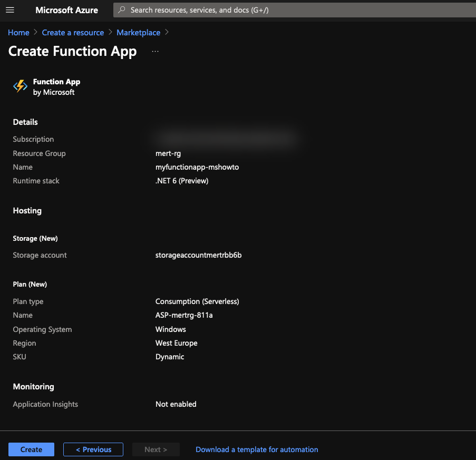Go back with the Previous button
Image resolution: width=476 pixels, height=460 pixels.
pyautogui.click(x=93, y=449)
